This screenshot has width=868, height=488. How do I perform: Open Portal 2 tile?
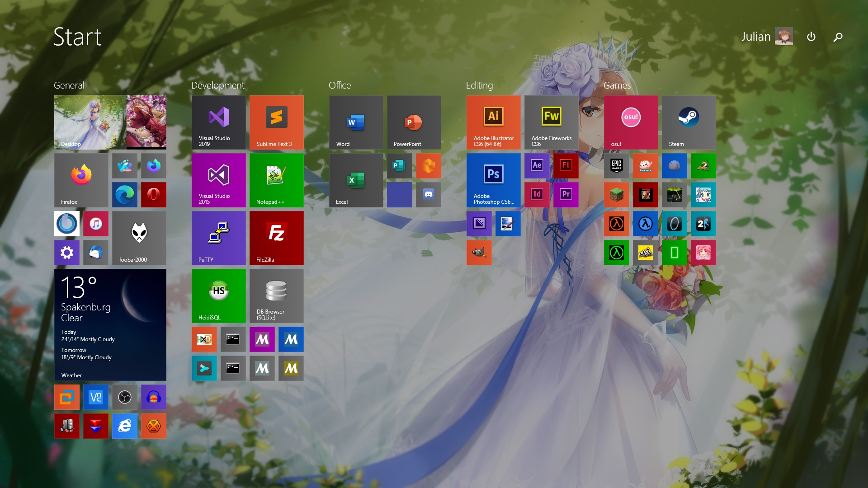[x=703, y=224]
